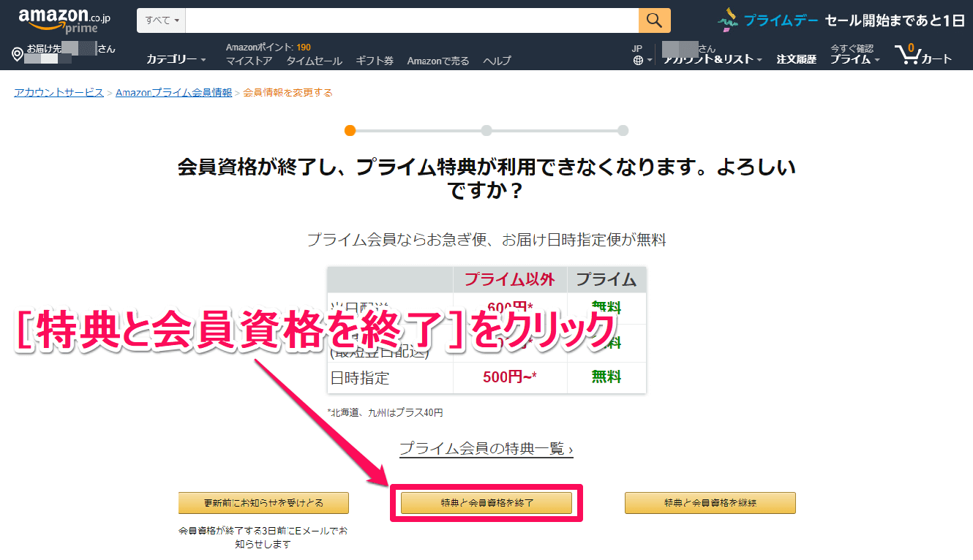Click the 500円~* price cell

tap(510, 377)
